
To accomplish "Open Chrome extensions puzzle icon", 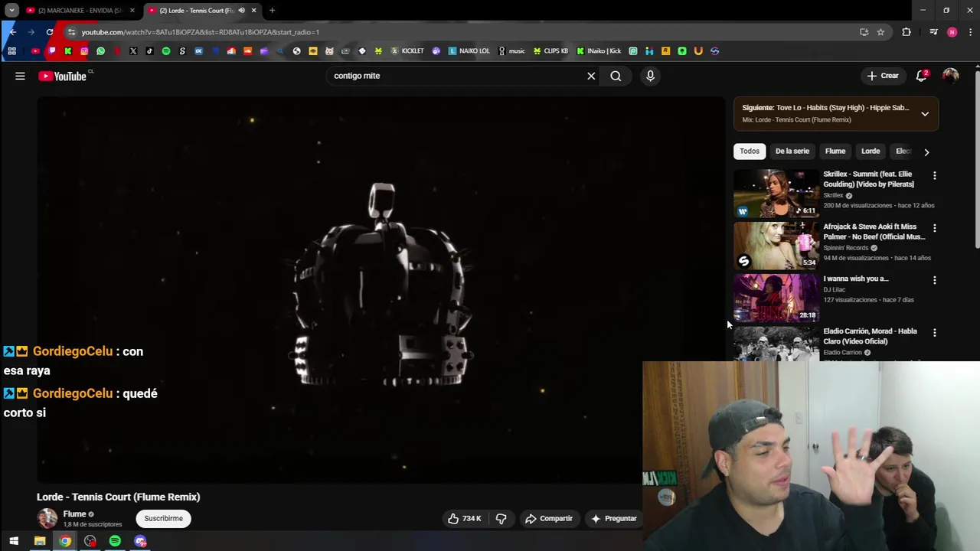I will click(x=906, y=32).
